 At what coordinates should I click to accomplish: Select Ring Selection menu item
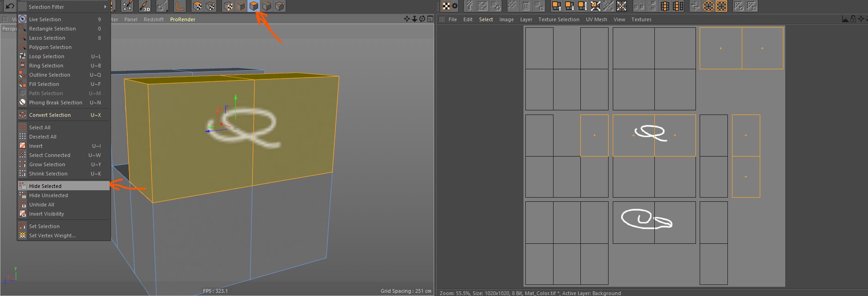tap(64, 66)
